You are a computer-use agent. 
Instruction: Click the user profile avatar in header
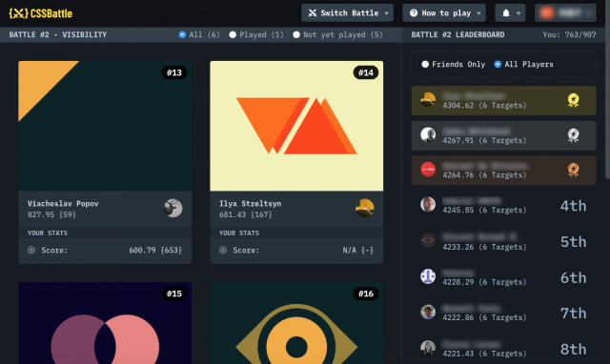(x=546, y=13)
